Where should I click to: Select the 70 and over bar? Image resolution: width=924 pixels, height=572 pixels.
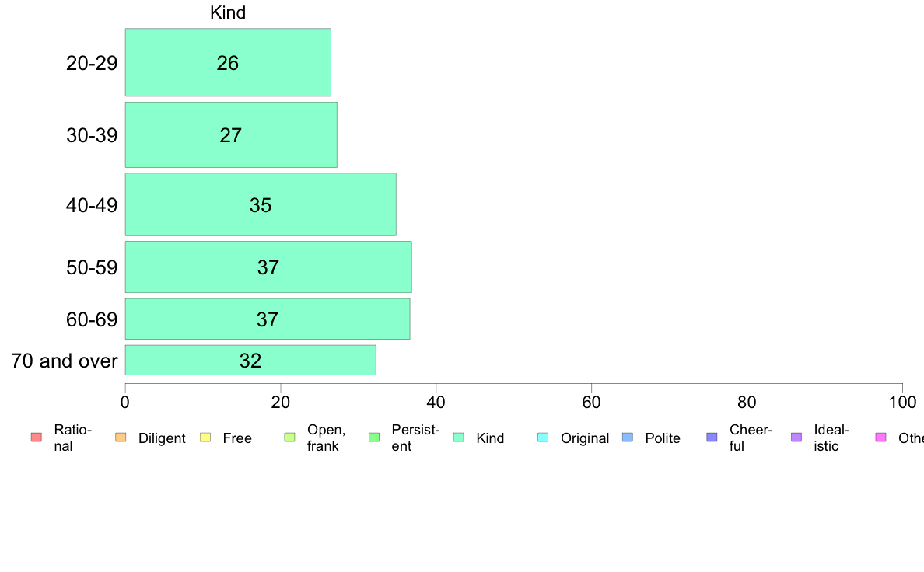[250, 360]
